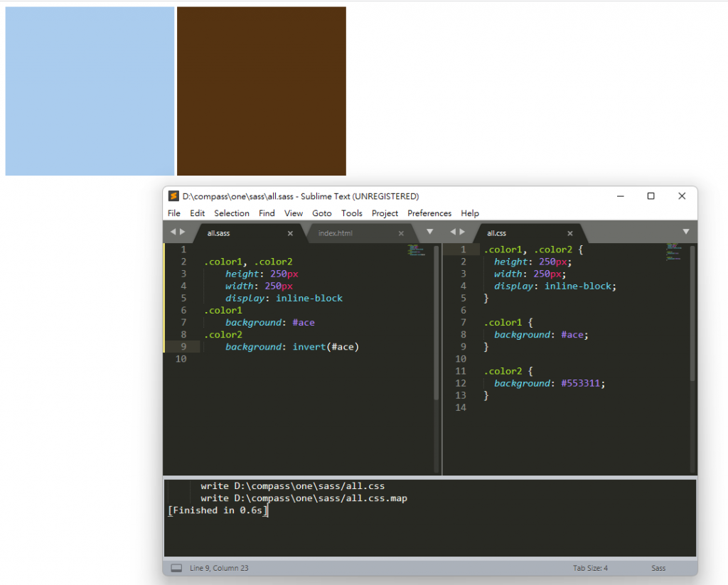728x585 pixels.
Task: Click the vertical scrollbar of left pane
Action: (437, 323)
